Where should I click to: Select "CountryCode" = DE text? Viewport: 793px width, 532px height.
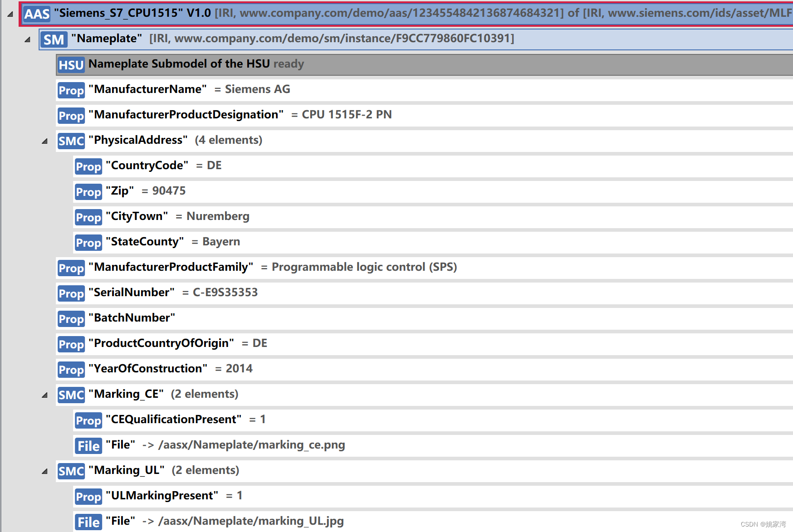(164, 166)
